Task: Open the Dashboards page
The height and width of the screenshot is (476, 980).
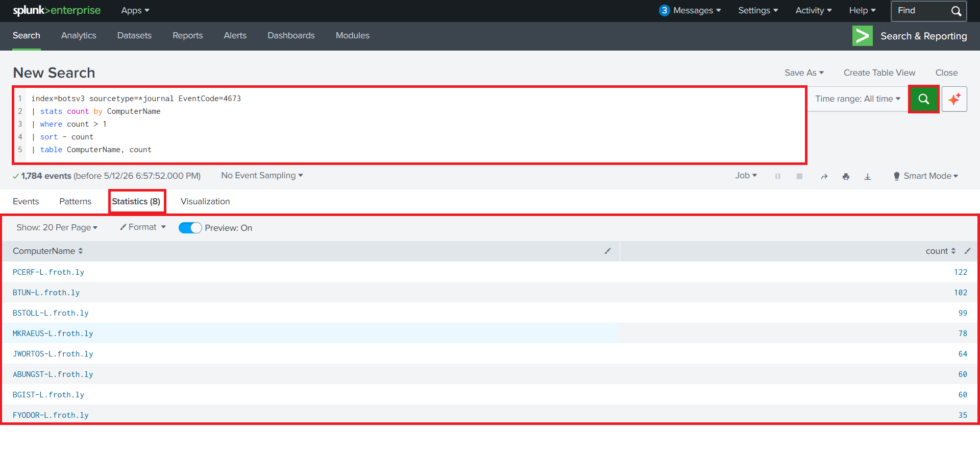Action: (291, 35)
